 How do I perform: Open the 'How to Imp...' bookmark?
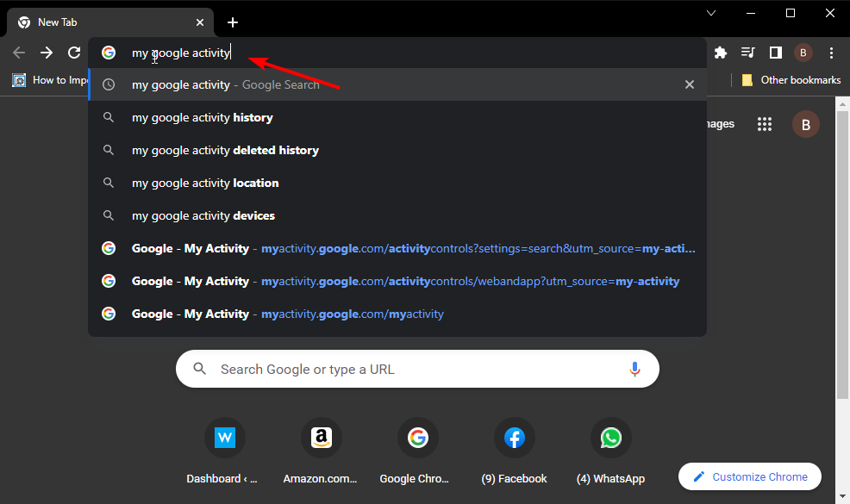50,80
